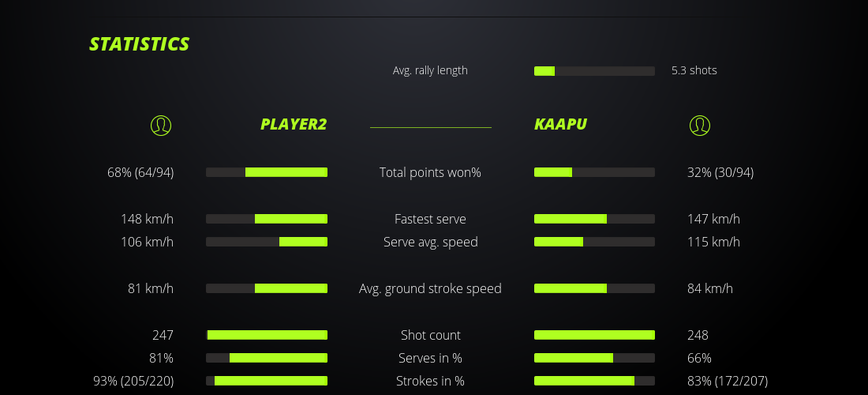
Task: Click PLAYER2's Total points won bar
Action: tap(267, 172)
